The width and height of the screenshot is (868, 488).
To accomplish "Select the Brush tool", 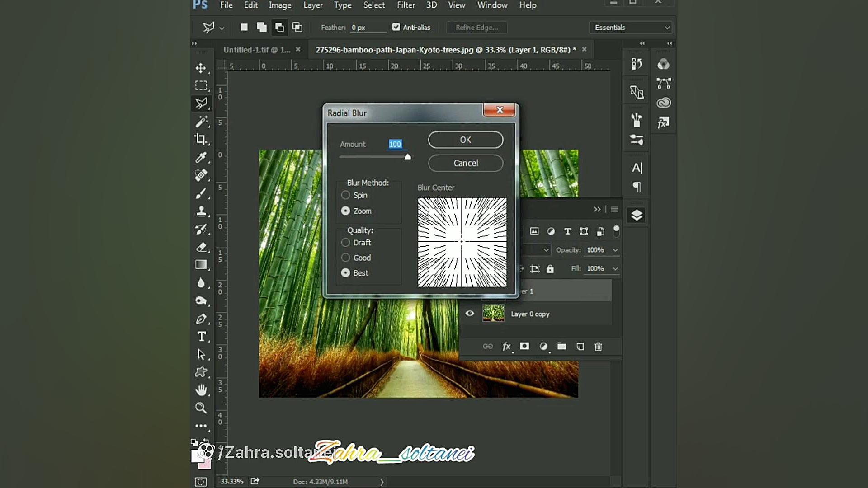I will [x=201, y=193].
